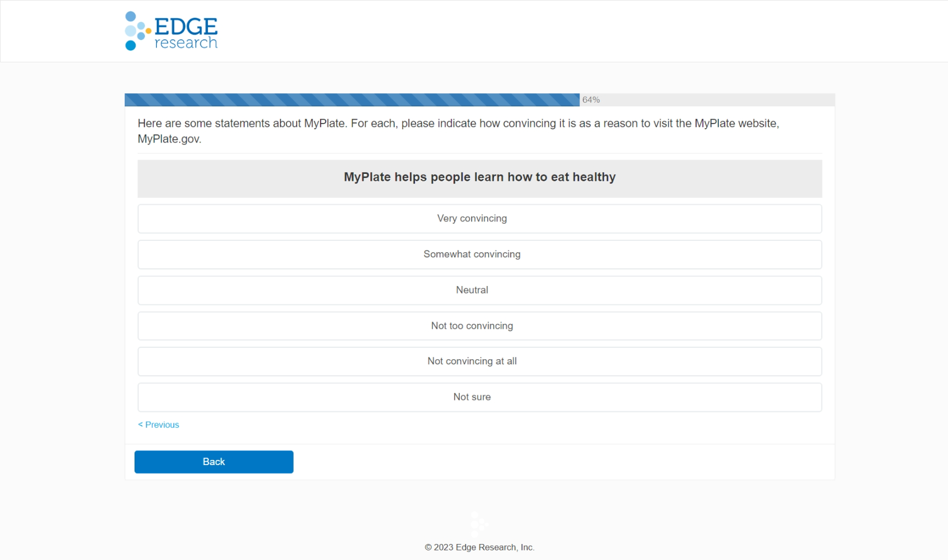
Task: Choose Somewhat convincing
Action: tap(480, 255)
